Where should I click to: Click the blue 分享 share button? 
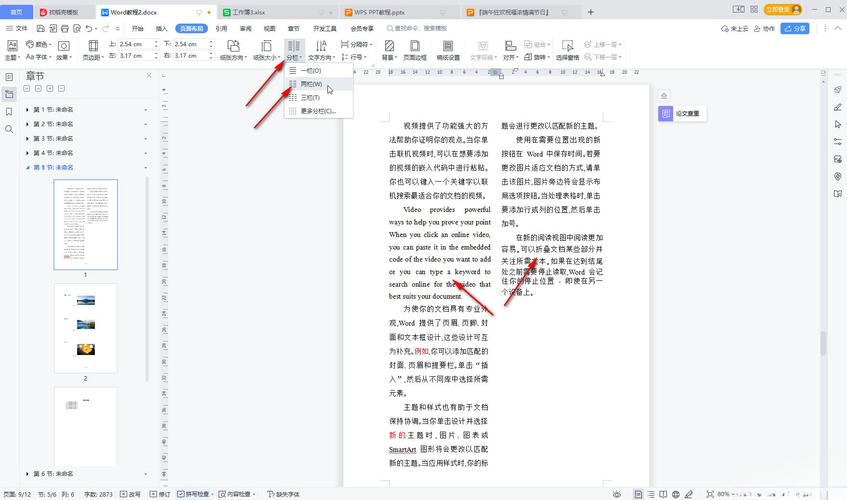click(795, 29)
